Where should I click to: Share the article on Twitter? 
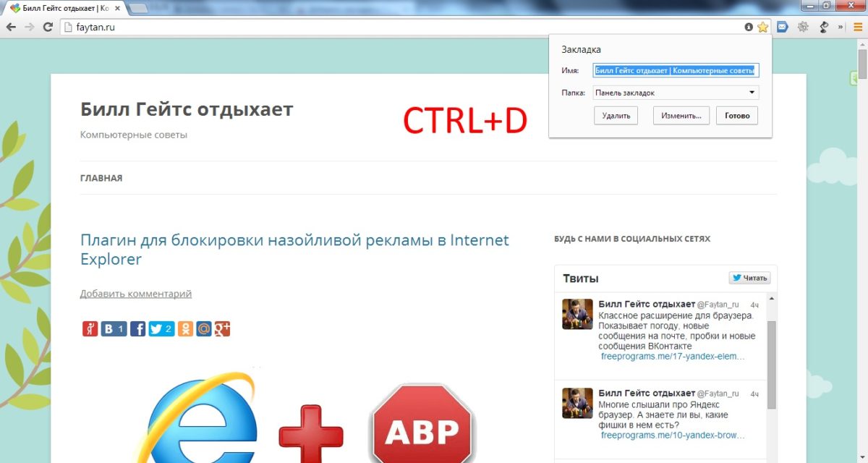[x=161, y=329]
